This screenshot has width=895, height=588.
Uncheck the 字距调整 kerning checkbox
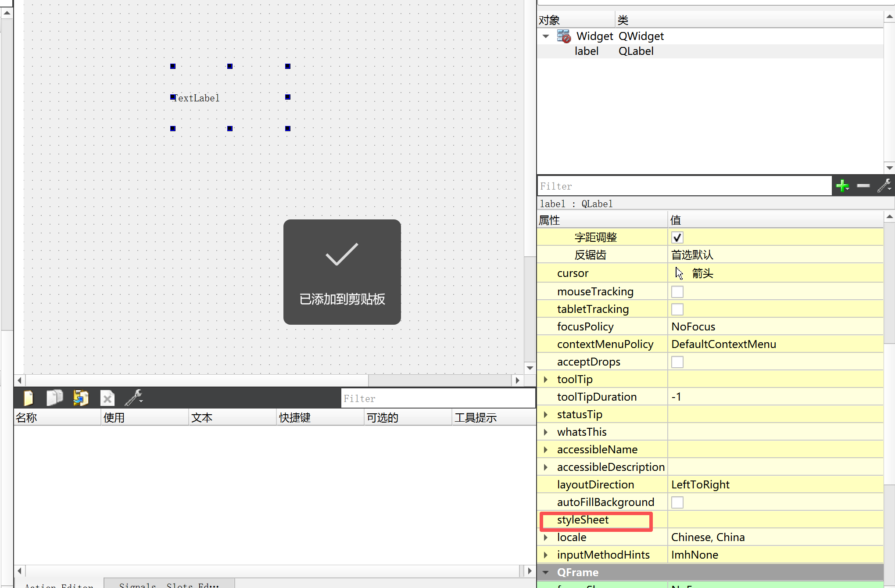click(x=677, y=237)
